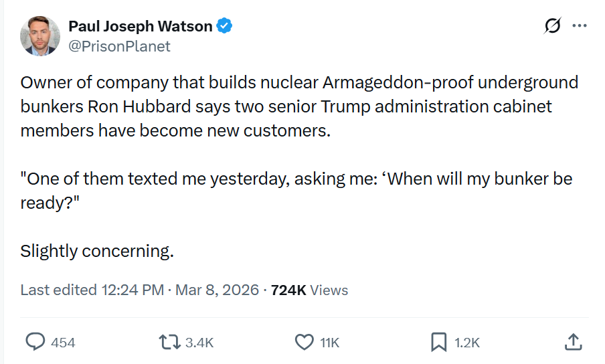The height and width of the screenshot is (364, 605).
Task: Click the tweet's first paragraph about Ron Hubbard
Action: (298, 106)
